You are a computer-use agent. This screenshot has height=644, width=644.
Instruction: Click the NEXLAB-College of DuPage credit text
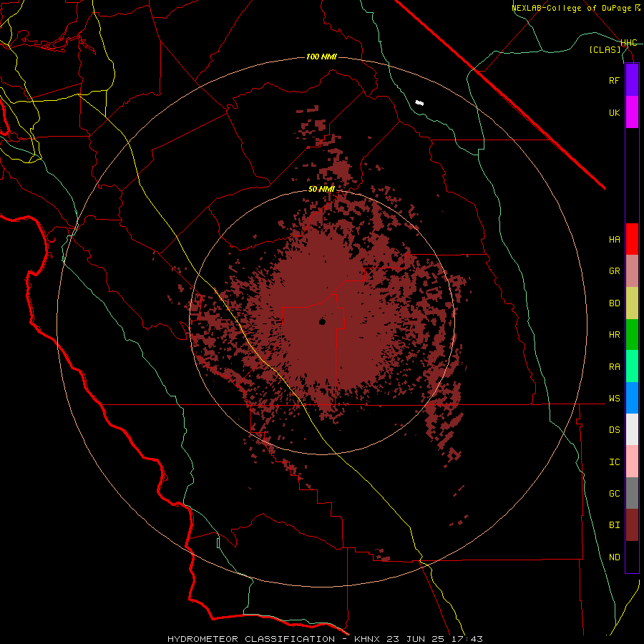click(x=576, y=8)
